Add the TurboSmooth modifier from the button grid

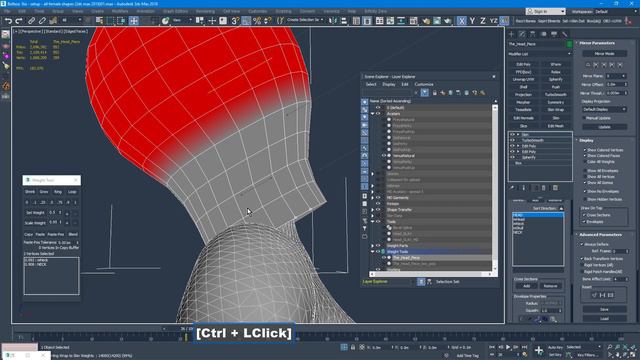(x=556, y=94)
